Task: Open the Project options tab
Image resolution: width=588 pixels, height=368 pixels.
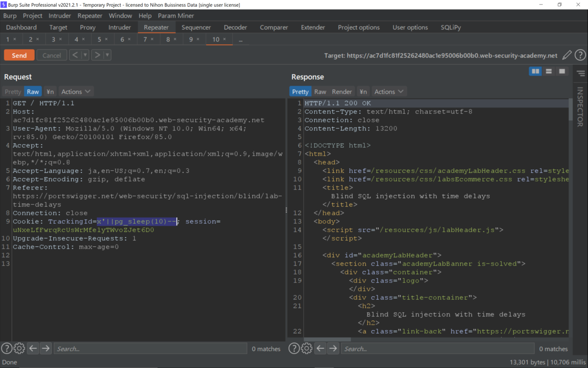Action: (x=359, y=27)
